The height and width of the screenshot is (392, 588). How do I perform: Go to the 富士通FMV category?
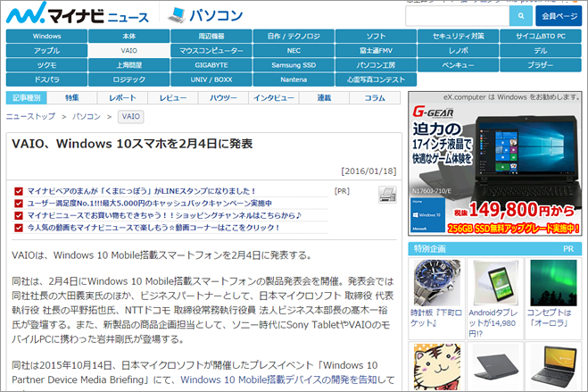click(376, 51)
